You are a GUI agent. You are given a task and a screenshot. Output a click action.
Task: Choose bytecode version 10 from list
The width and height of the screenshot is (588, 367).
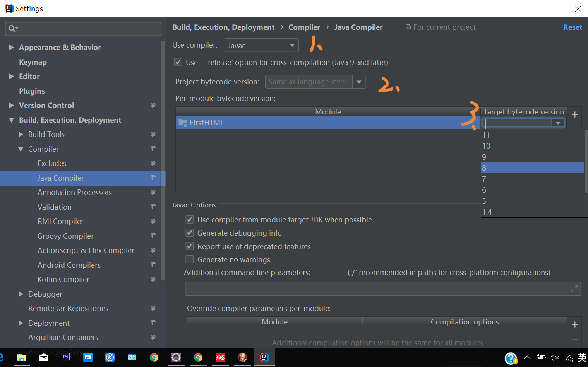coord(533,146)
